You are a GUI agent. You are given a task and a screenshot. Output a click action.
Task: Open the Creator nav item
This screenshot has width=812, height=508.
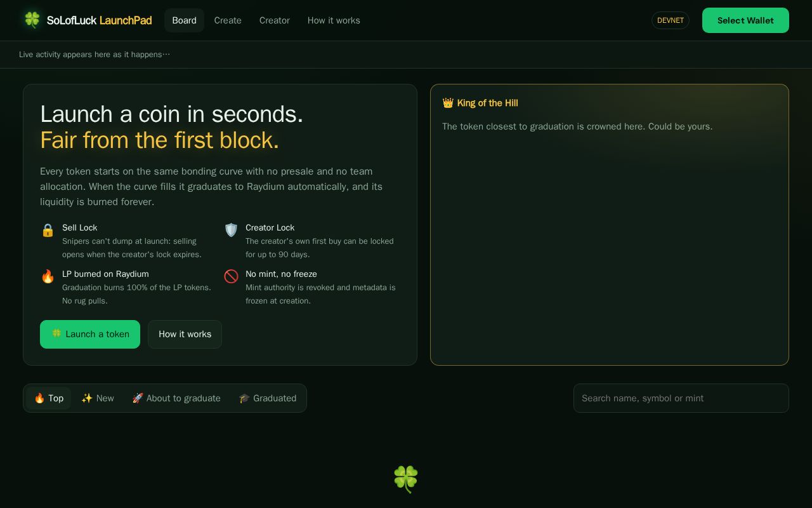(x=275, y=20)
